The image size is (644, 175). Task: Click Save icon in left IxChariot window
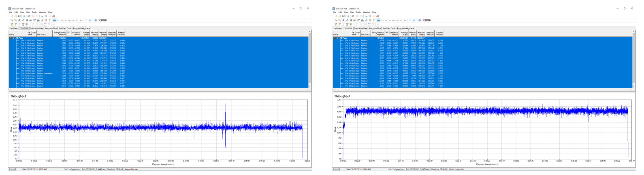[19, 16]
